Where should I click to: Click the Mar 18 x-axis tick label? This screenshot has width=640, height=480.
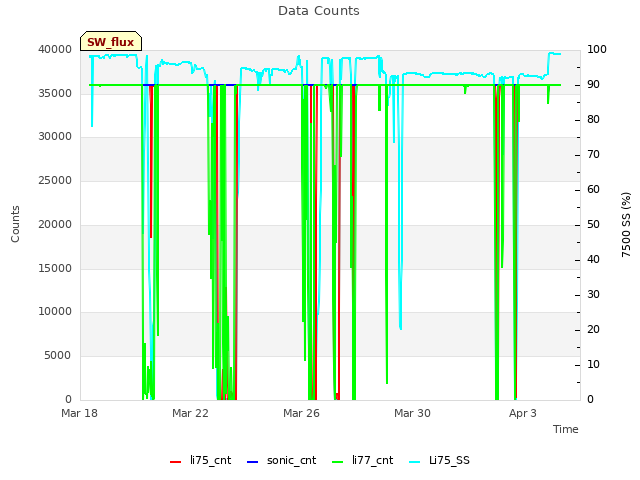80,413
